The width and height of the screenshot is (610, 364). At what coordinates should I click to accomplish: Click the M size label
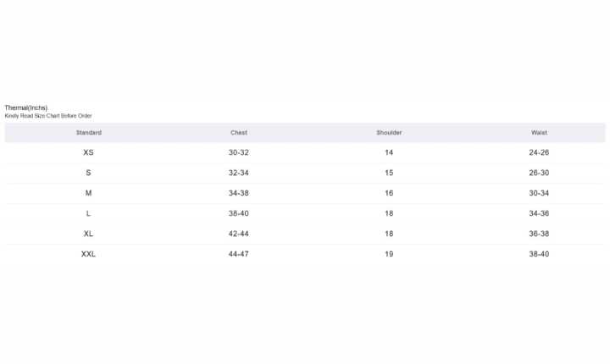(89, 193)
